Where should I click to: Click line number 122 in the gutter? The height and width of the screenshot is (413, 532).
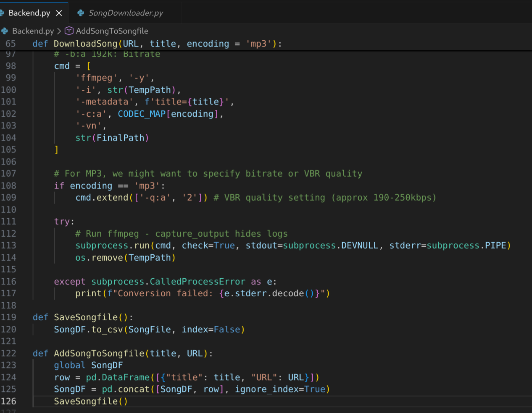click(8, 353)
